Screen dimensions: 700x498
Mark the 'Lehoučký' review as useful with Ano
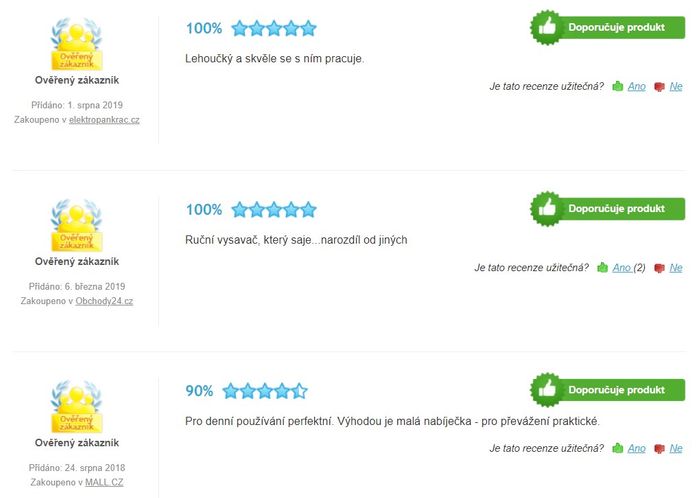[x=637, y=86]
